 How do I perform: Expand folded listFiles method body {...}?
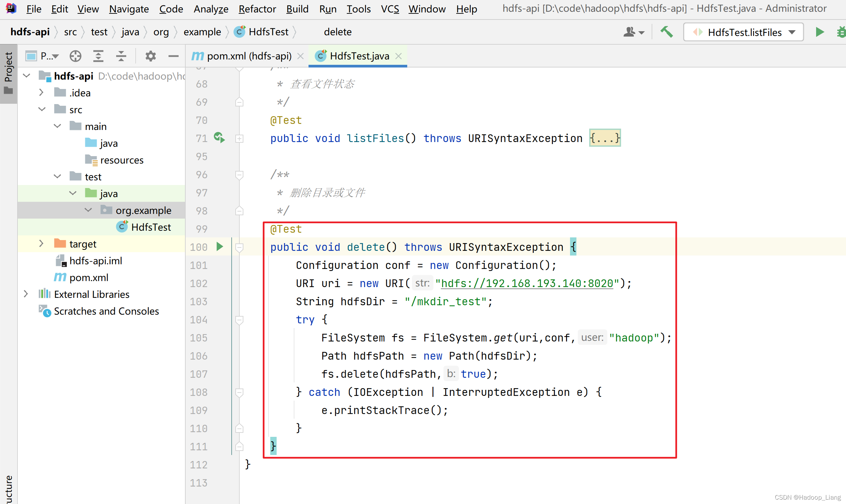coord(605,138)
